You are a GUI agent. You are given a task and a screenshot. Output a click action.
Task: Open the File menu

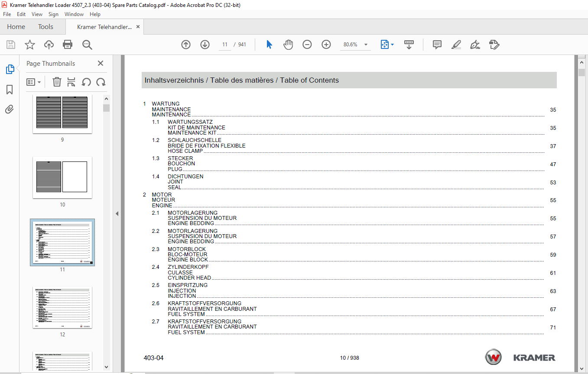click(7, 14)
